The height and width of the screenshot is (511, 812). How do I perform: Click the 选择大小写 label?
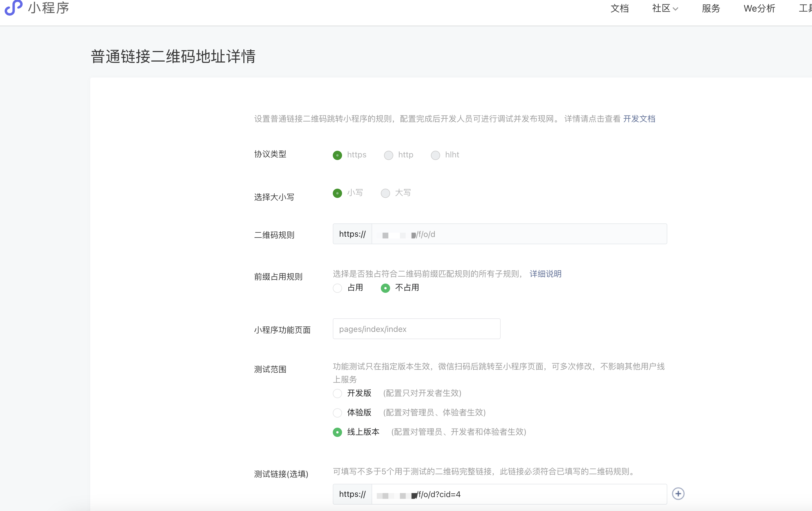tap(274, 197)
